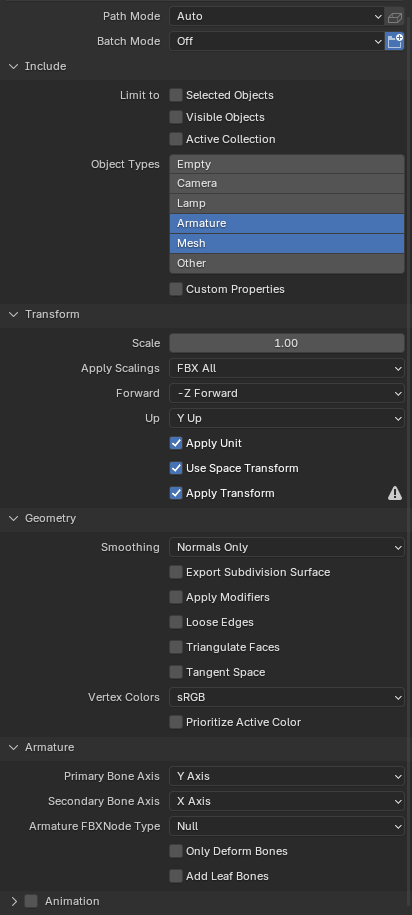Toggle the Mesh object type
This screenshot has width=412, height=915.
click(287, 243)
